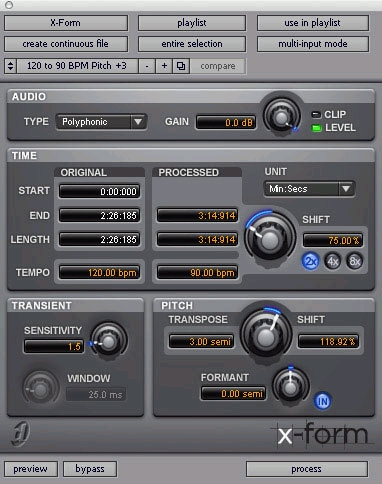Select the 4x time shift range

(333, 261)
